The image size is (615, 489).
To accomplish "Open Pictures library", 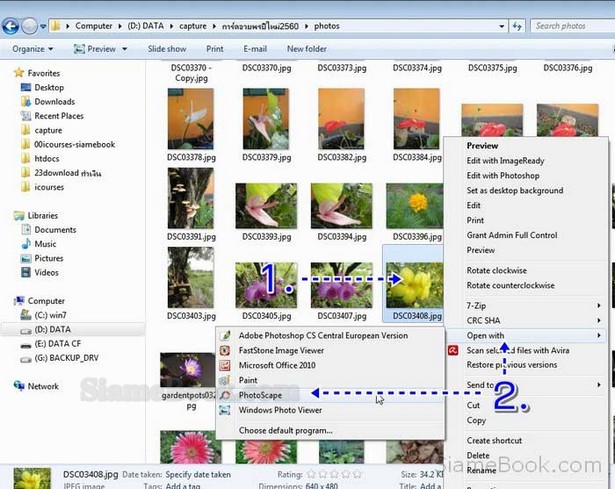I will tap(49, 258).
